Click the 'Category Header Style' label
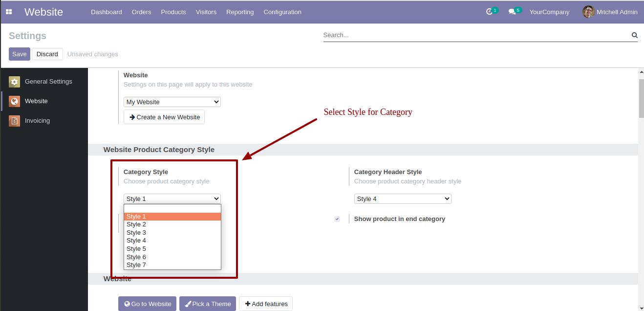Screen dimensions: 644x311 click(388, 172)
